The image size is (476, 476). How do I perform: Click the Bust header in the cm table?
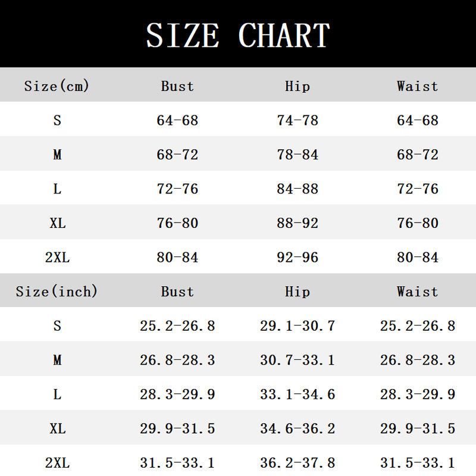[x=177, y=86]
